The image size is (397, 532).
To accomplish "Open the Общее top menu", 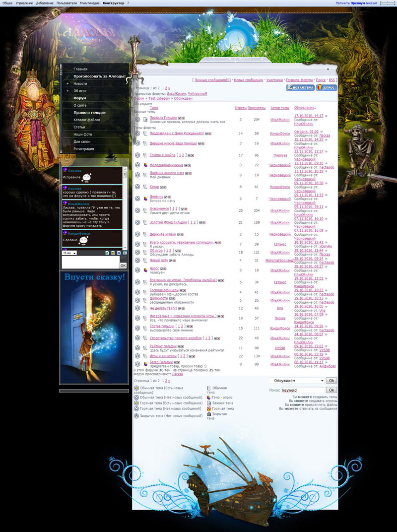I will (x=7, y=3).
